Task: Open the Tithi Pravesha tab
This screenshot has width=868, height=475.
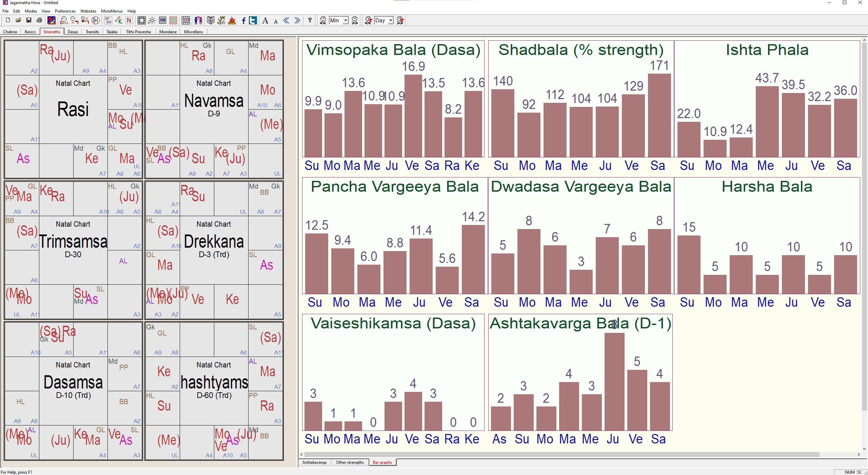Action: click(x=138, y=32)
